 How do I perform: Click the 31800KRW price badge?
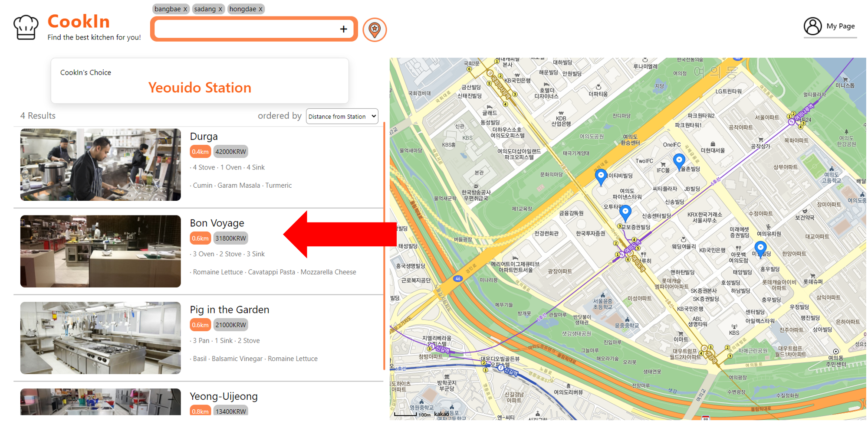tap(230, 238)
